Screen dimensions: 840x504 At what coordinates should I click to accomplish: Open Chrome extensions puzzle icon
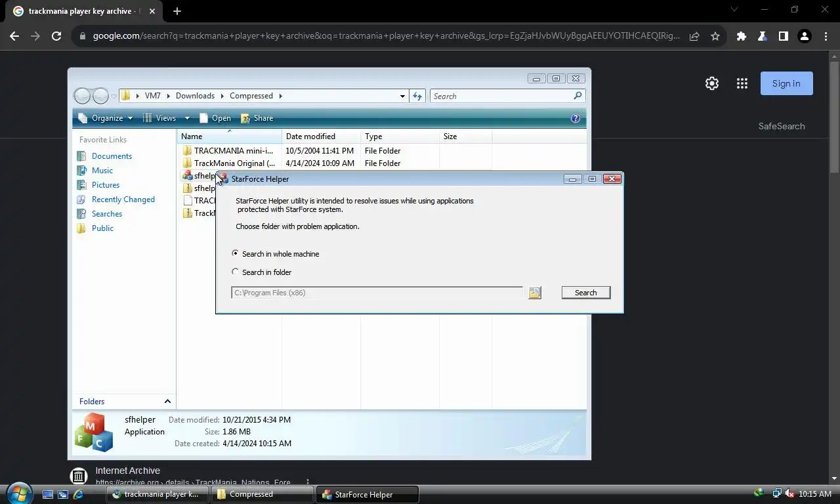(x=742, y=36)
